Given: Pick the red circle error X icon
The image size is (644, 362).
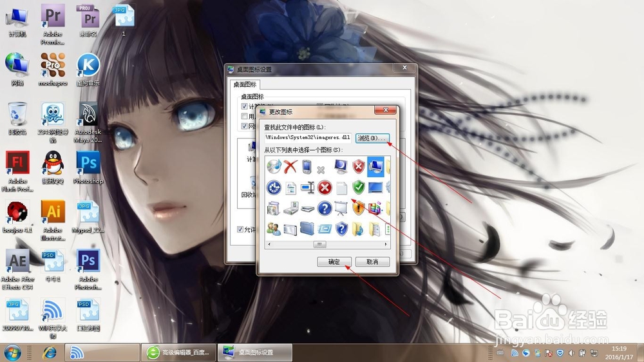Looking at the screenshot, I should (325, 188).
